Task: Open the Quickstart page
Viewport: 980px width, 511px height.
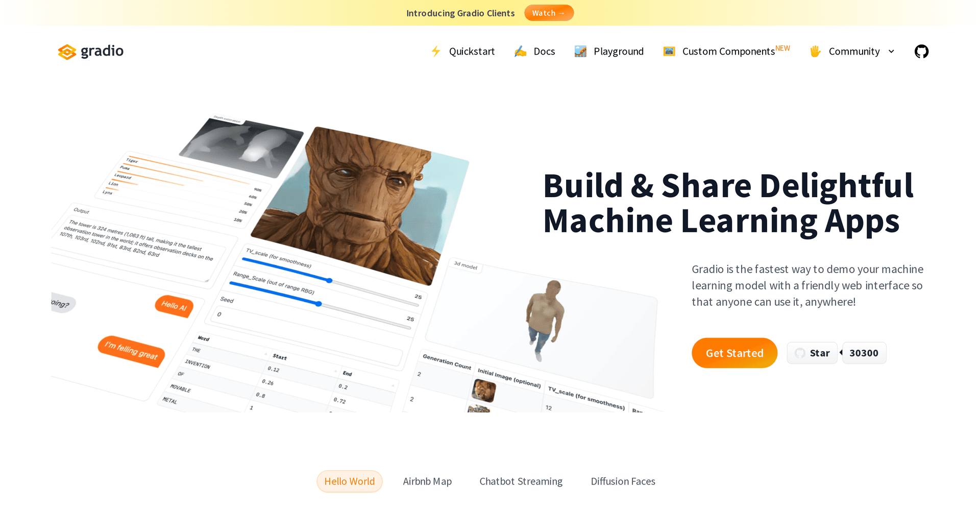Action: click(x=472, y=52)
